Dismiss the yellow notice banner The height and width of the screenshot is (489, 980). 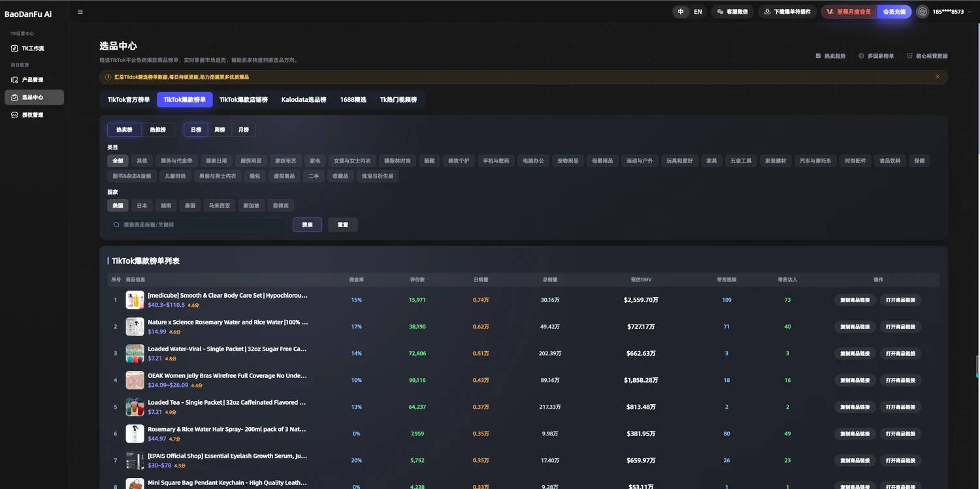[x=938, y=76]
